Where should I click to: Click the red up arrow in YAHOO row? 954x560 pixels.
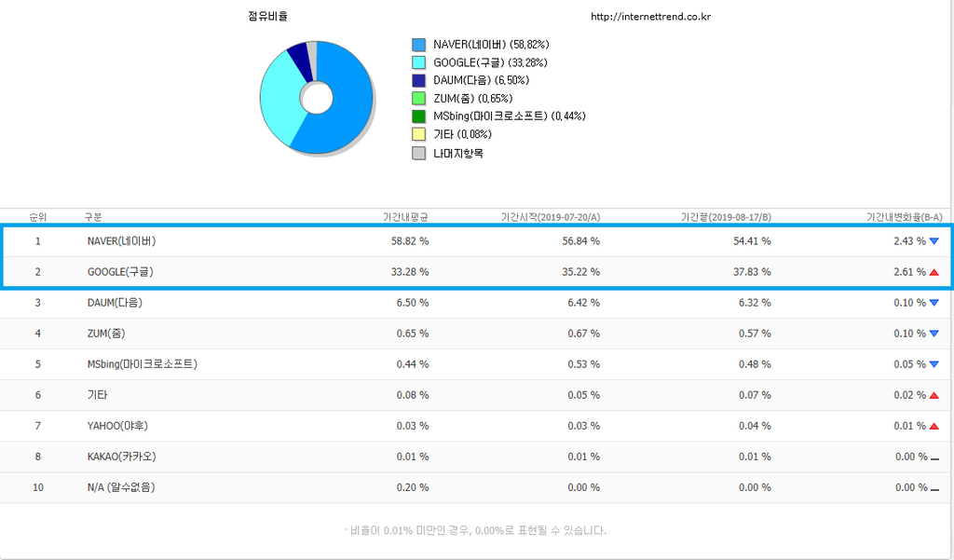pyautogui.click(x=934, y=426)
